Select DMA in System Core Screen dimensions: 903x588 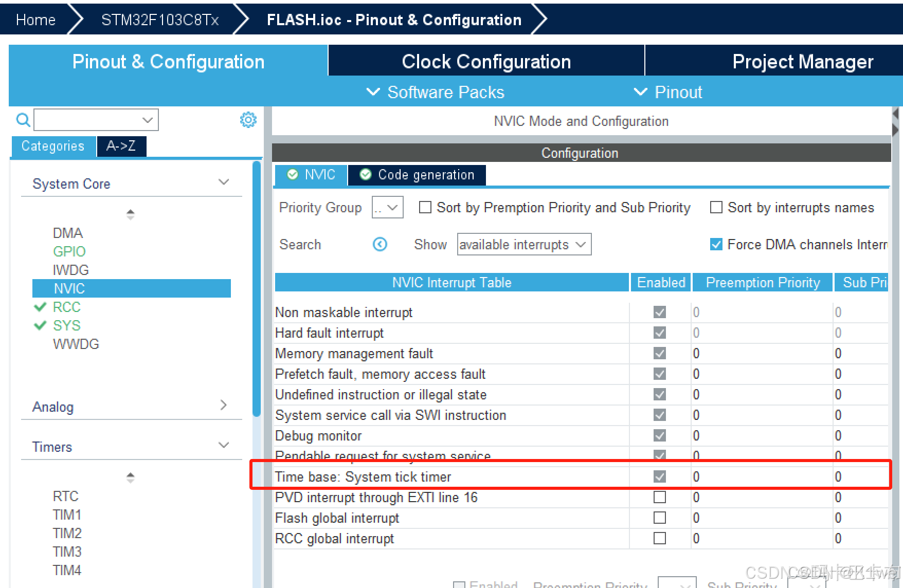[67, 233]
